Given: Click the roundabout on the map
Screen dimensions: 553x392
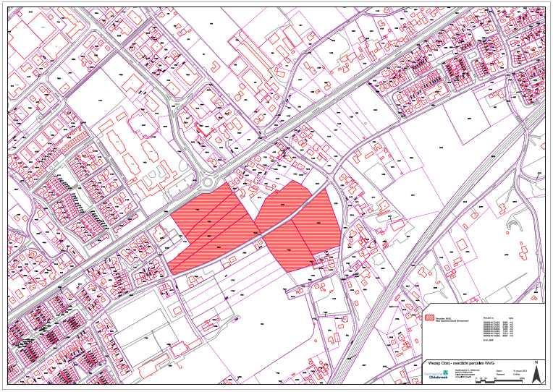Looking at the screenshot, I should pos(207,184).
